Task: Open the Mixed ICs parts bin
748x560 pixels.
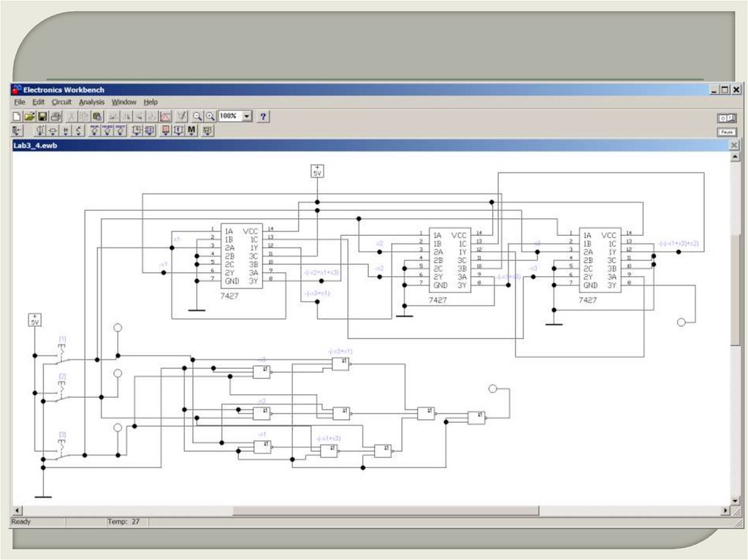Action: point(107,130)
